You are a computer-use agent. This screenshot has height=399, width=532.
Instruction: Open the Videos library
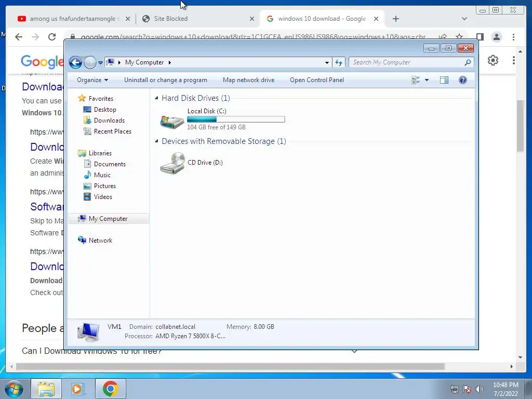[x=98, y=197]
